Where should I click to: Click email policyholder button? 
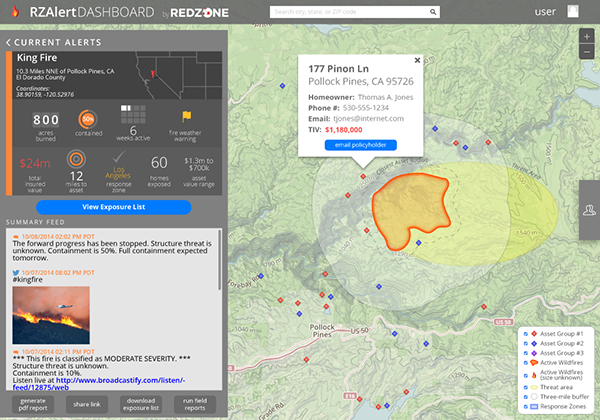click(x=361, y=145)
